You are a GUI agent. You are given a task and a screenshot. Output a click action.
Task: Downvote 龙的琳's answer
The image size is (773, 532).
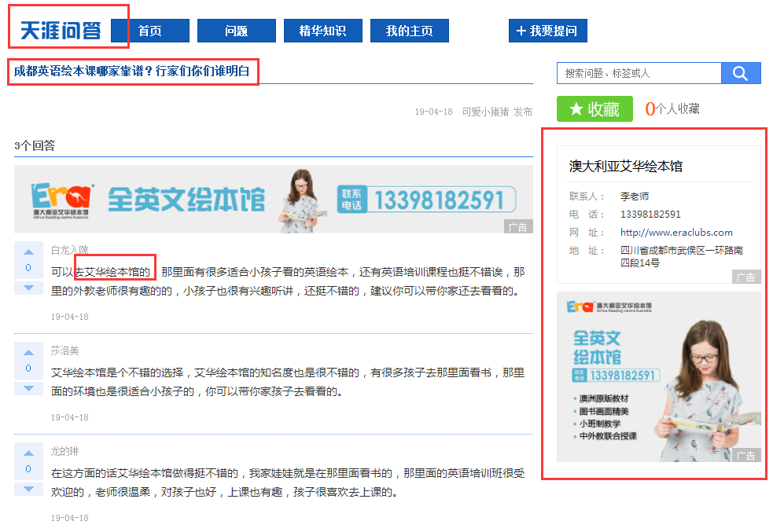[28, 489]
